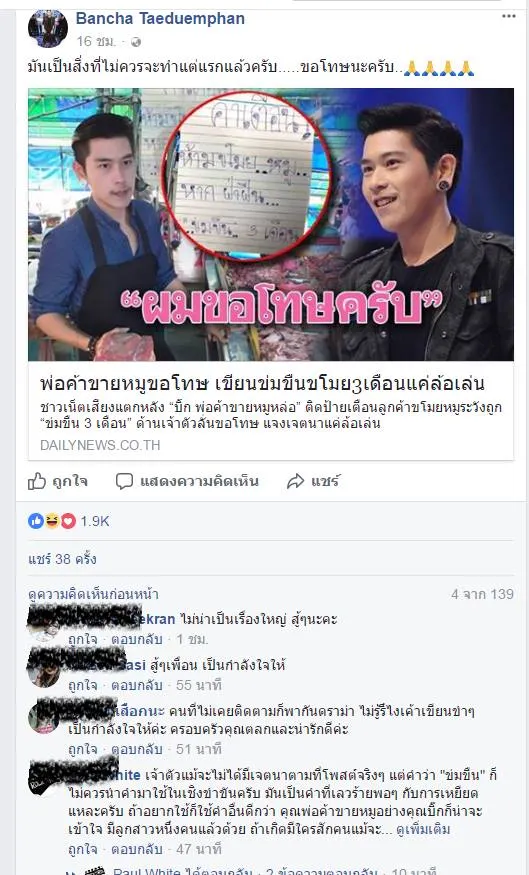
Task: Click the 16 ชม. post timestamp
Action: pos(97,41)
